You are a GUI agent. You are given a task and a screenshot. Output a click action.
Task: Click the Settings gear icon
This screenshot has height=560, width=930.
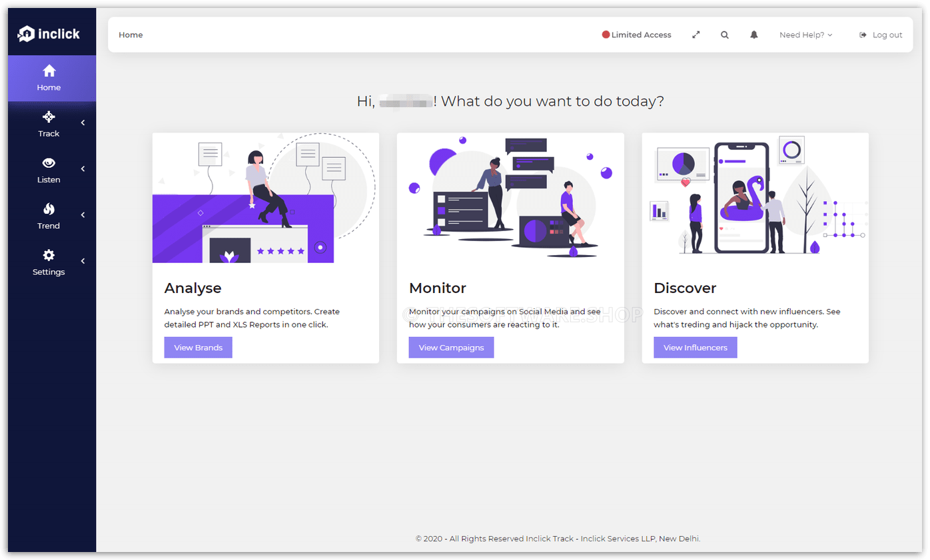[49, 255]
